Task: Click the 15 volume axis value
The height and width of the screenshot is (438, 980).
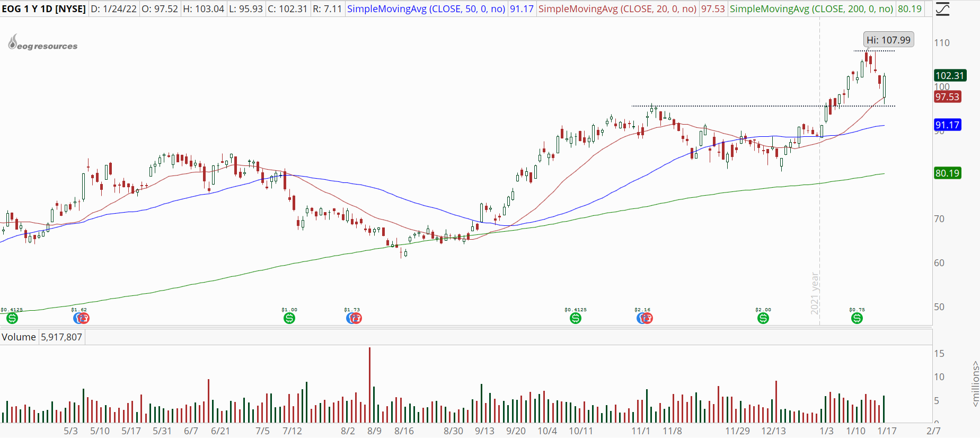Action: coord(939,354)
